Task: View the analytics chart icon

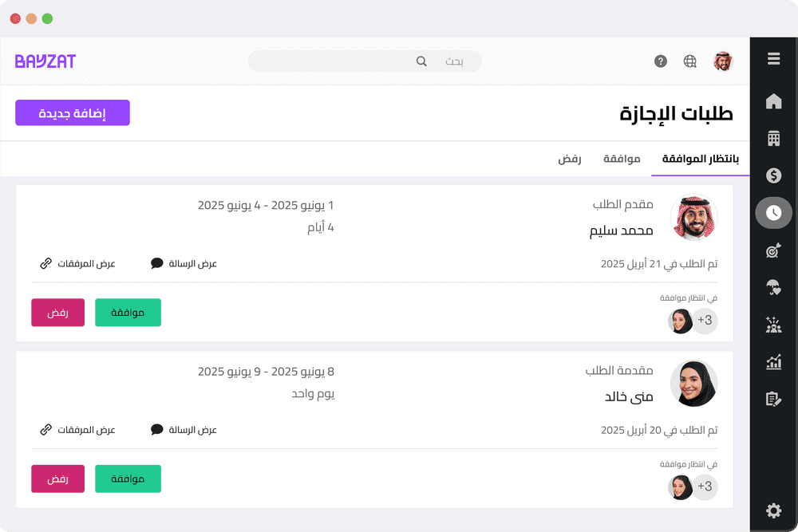Action: tap(773, 362)
